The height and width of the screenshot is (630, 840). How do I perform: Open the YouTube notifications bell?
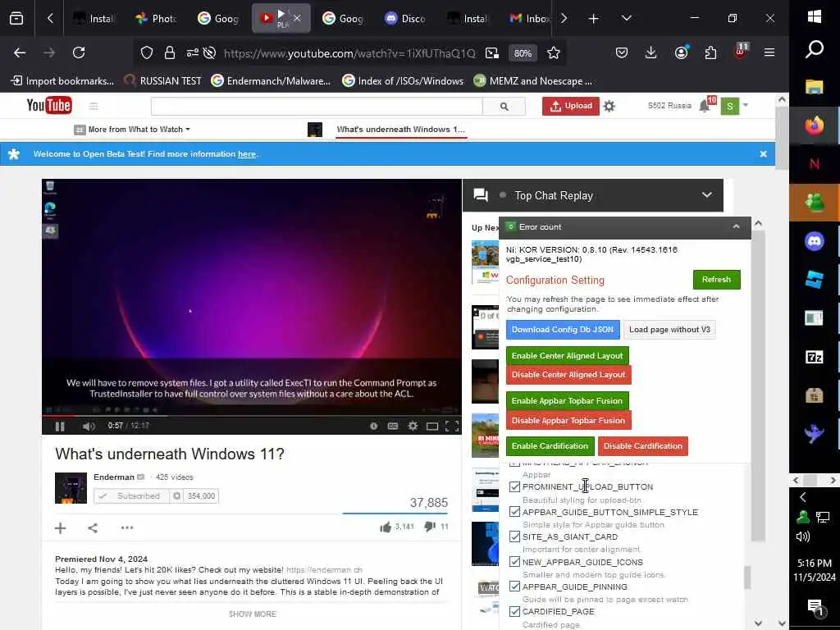pos(705,106)
